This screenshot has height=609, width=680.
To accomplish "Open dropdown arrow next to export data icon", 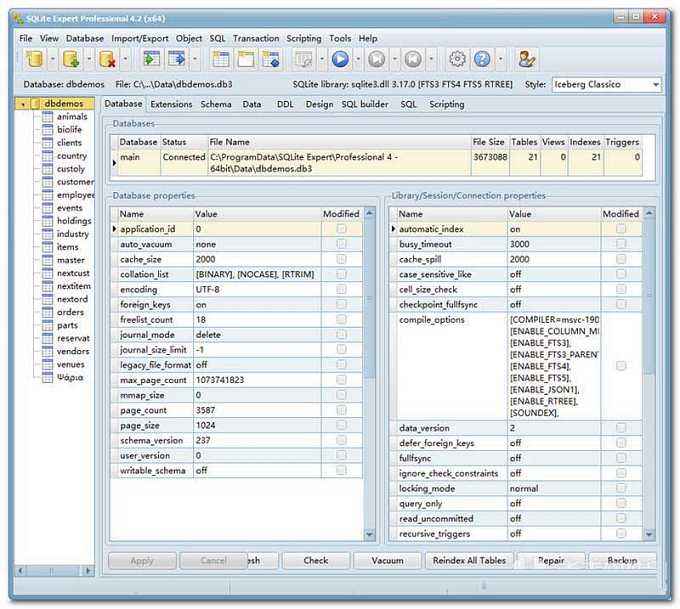I will 195,59.
